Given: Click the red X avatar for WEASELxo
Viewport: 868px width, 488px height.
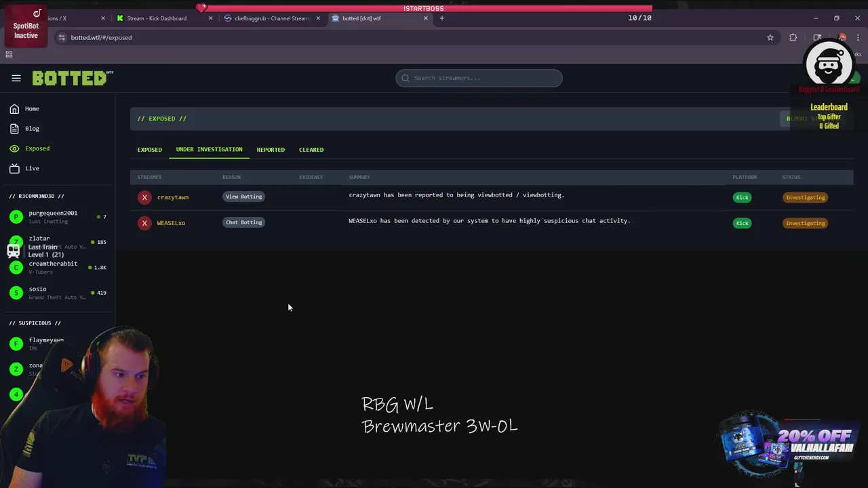Looking at the screenshot, I should click(144, 223).
